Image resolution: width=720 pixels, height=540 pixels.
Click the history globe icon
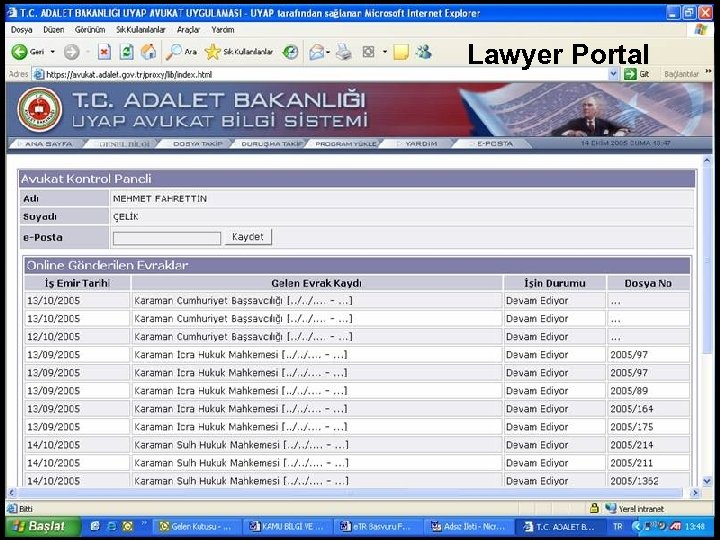[x=290, y=52]
